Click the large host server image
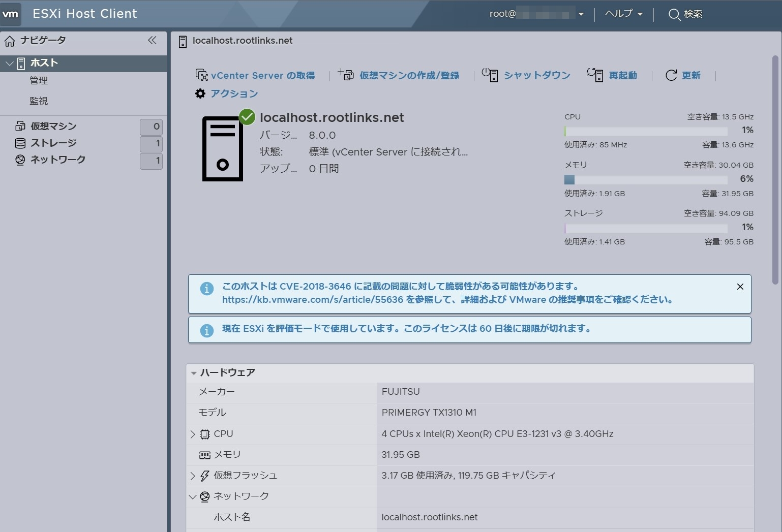Image resolution: width=782 pixels, height=532 pixels. click(223, 148)
